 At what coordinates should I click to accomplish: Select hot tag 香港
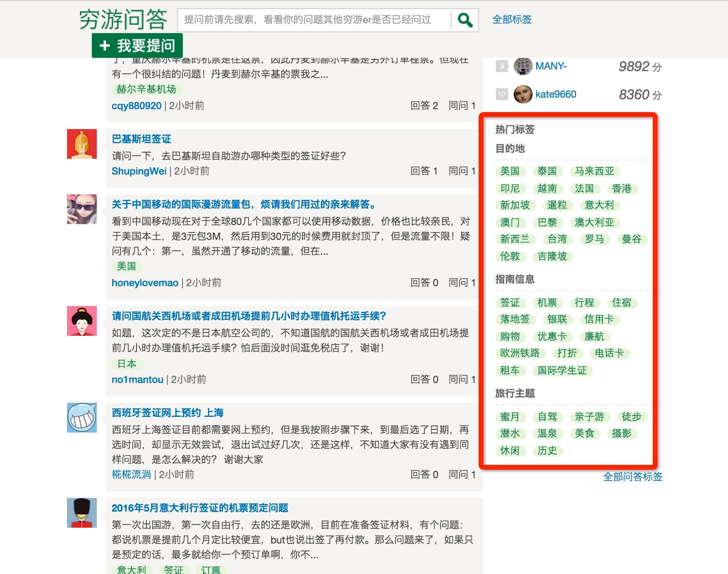click(622, 189)
